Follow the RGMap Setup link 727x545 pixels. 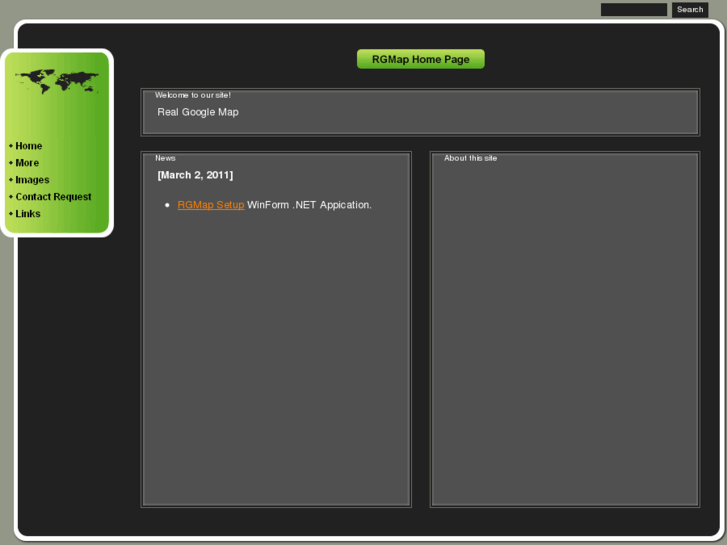210,205
